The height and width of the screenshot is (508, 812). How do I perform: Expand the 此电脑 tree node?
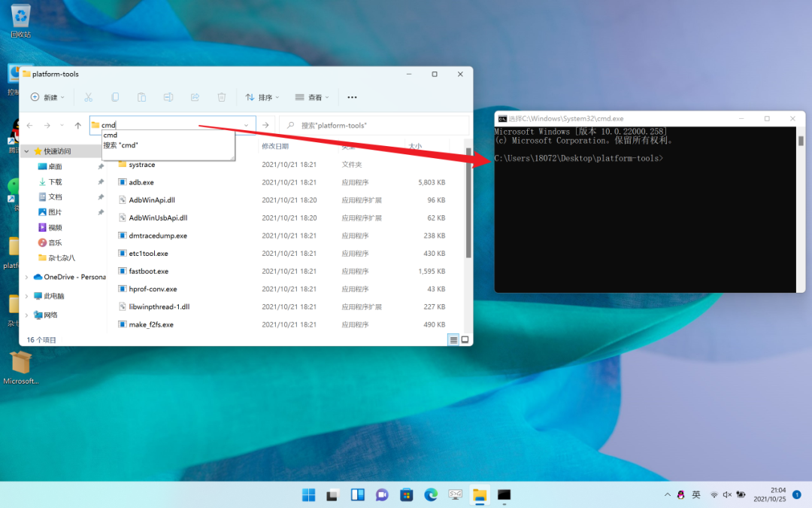[27, 296]
